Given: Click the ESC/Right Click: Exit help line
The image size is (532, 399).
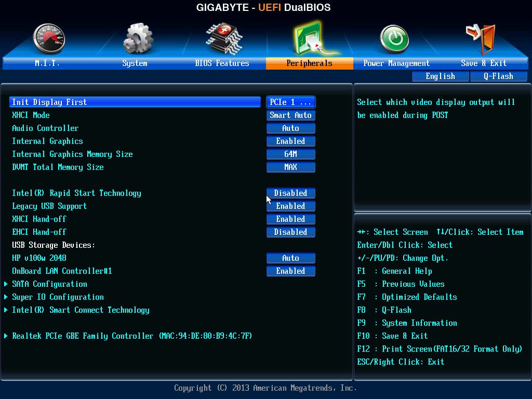Looking at the screenshot, I should coord(401,362).
